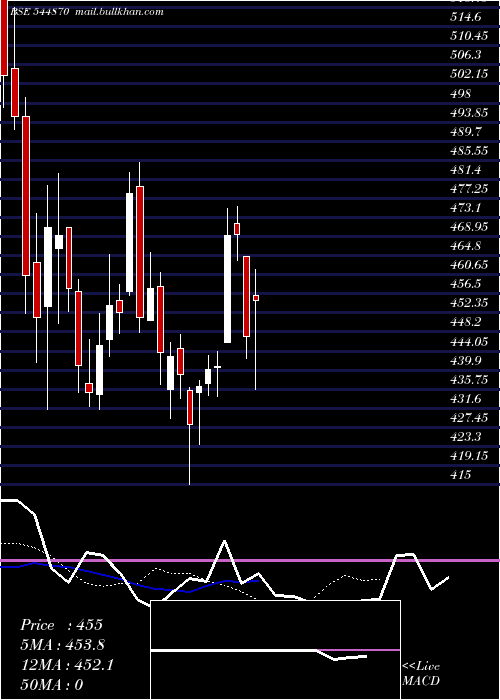Click the 456.5 price axis label
The width and height of the screenshot is (500, 700).
pos(465,284)
